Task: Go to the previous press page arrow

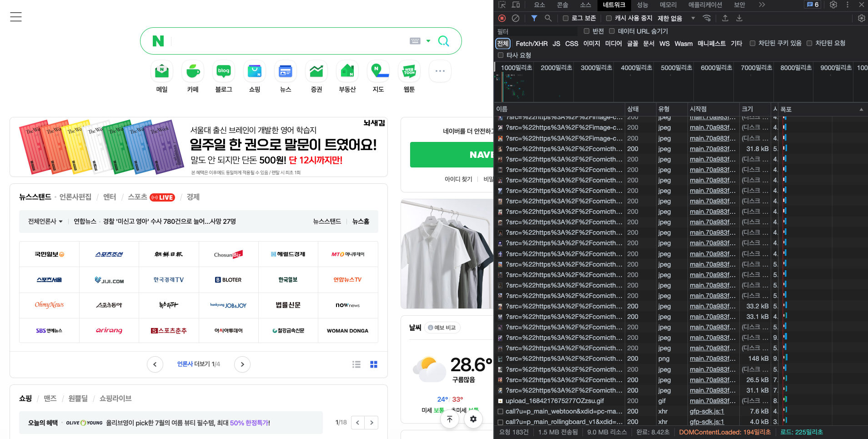Action: [x=155, y=364]
